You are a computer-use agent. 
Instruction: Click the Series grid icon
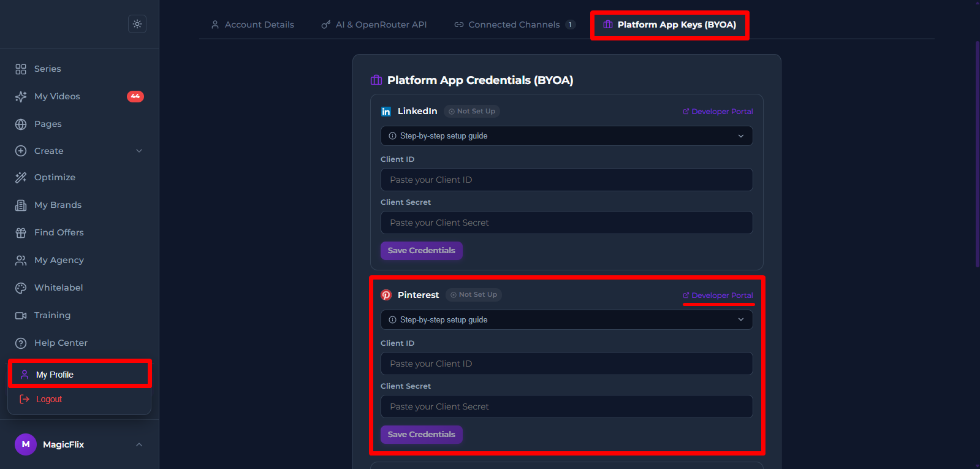(x=21, y=69)
